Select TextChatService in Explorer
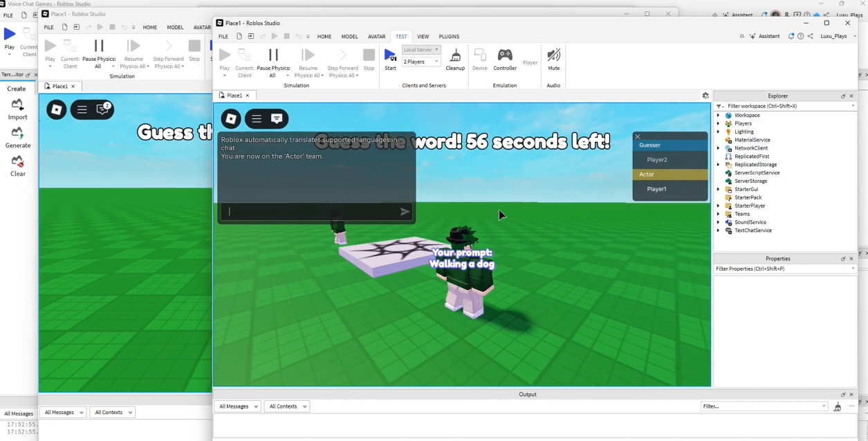 (x=752, y=231)
